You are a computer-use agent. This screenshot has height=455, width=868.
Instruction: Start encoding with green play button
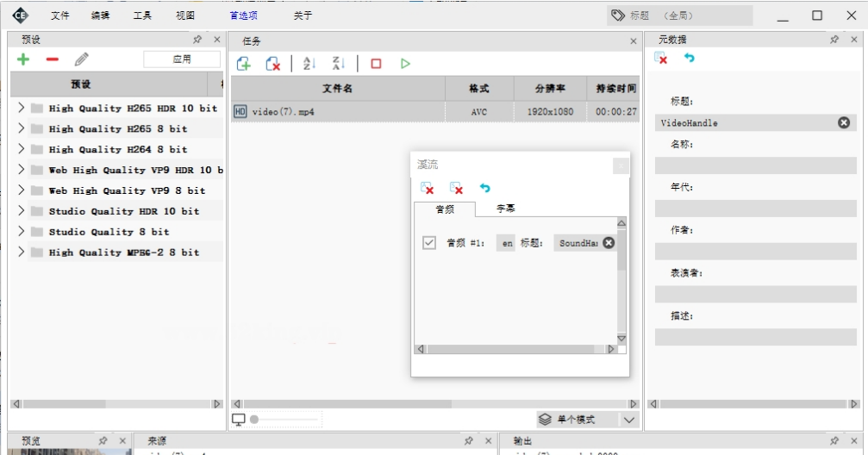(x=405, y=64)
